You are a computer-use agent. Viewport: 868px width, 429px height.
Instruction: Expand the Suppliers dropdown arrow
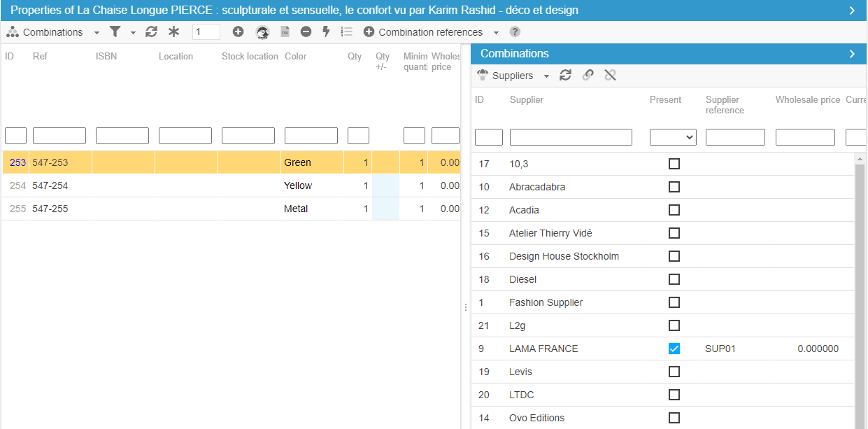pos(546,76)
